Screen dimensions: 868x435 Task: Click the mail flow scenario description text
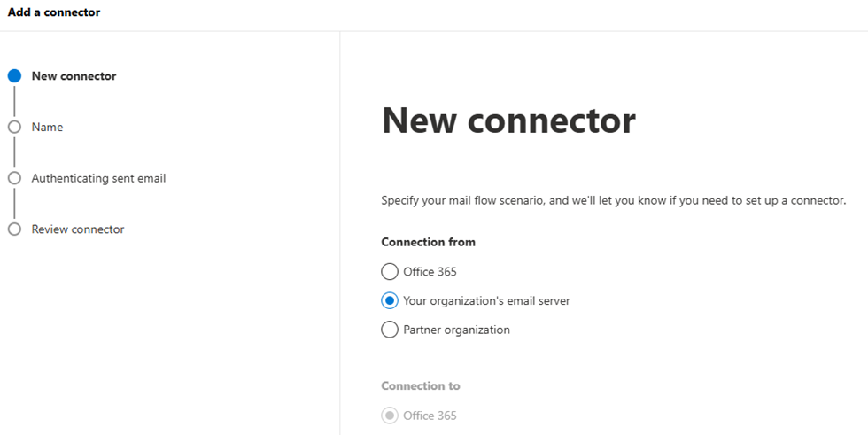[x=613, y=201]
